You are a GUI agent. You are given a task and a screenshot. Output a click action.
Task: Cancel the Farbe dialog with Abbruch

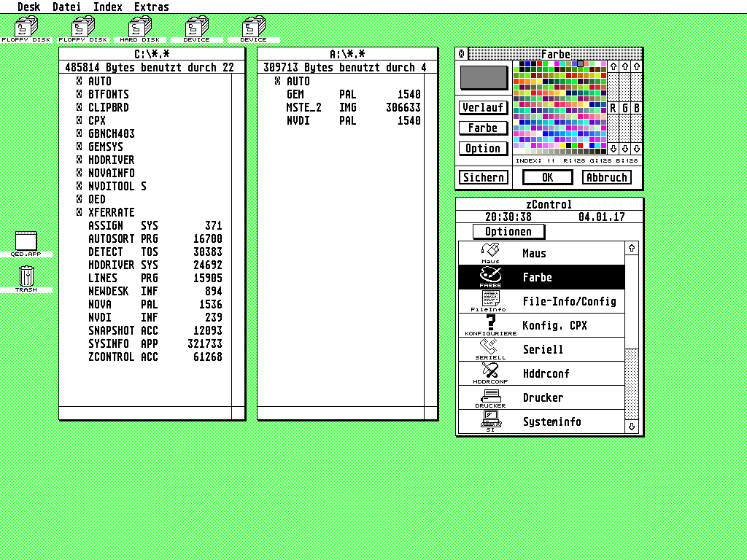607,178
